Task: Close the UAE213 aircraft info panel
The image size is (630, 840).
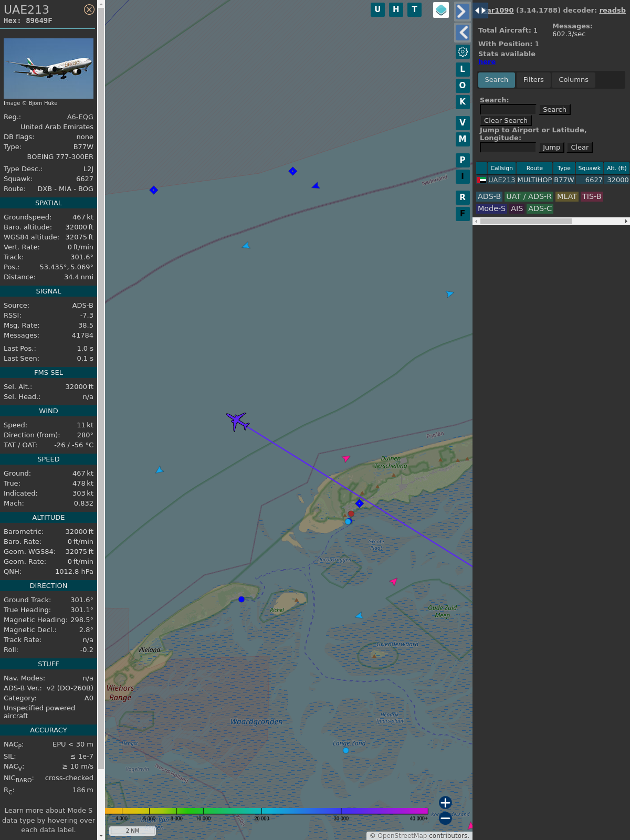Action: (89, 9)
